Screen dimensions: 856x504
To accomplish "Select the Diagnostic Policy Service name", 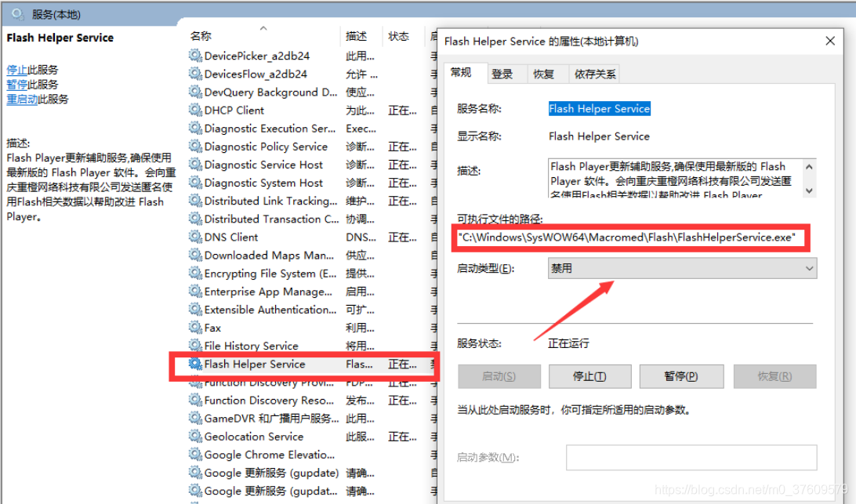I will pyautogui.click(x=266, y=147).
